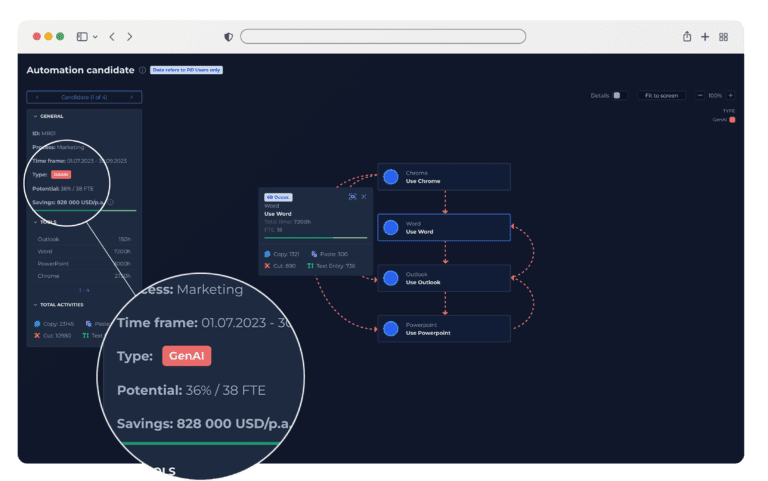The width and height of the screenshot is (768, 481).
Task: Zoom in with the plus button
Action: pyautogui.click(x=730, y=95)
